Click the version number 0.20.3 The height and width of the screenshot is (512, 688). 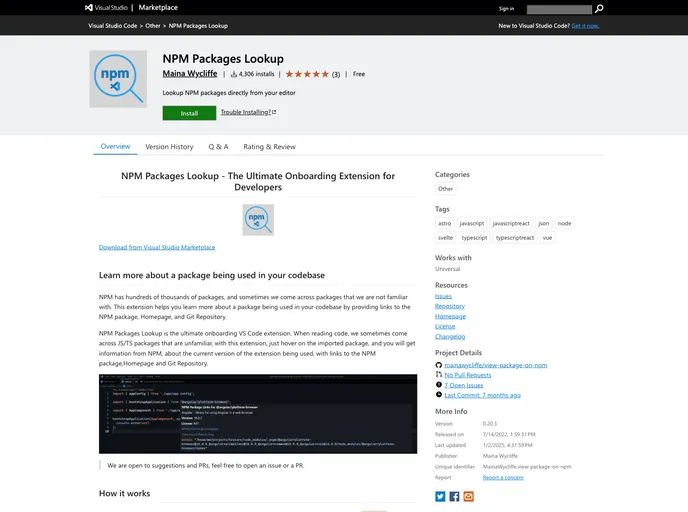[490, 424]
